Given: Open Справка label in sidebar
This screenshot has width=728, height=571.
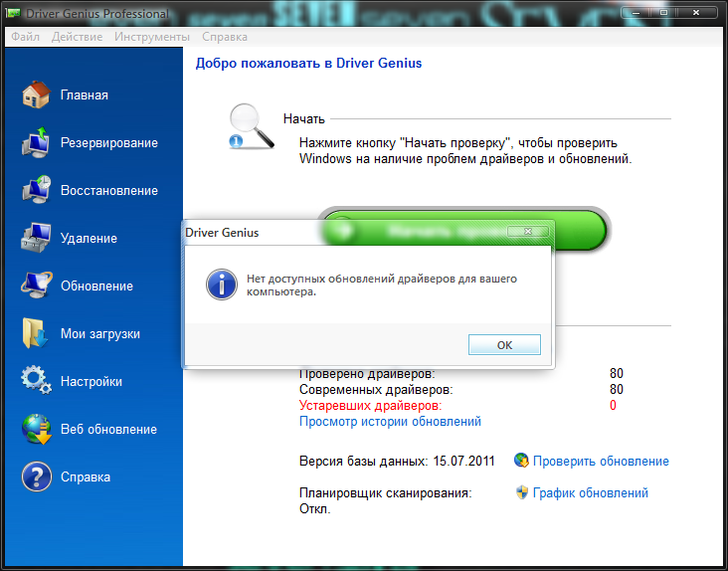Looking at the screenshot, I should (x=86, y=477).
